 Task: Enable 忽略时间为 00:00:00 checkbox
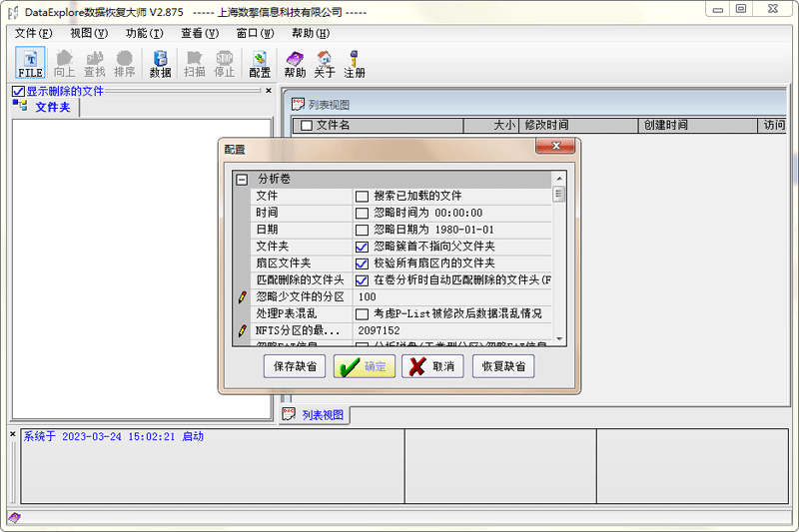tap(362, 213)
